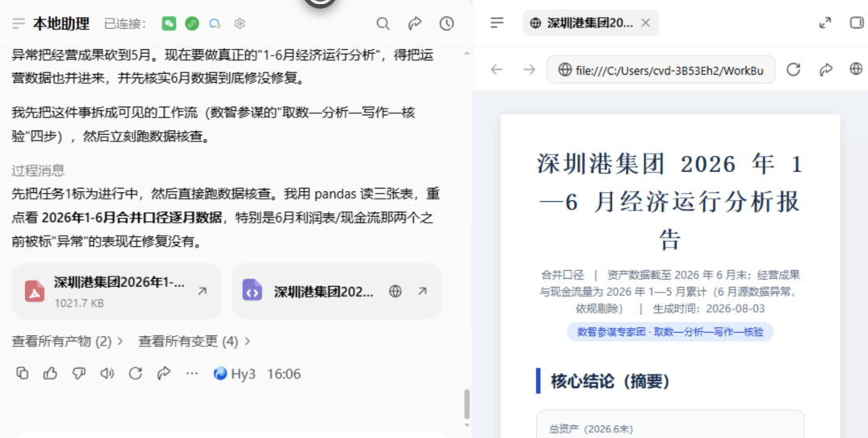Go back in the preview browser
868x438 pixels.
coord(497,69)
